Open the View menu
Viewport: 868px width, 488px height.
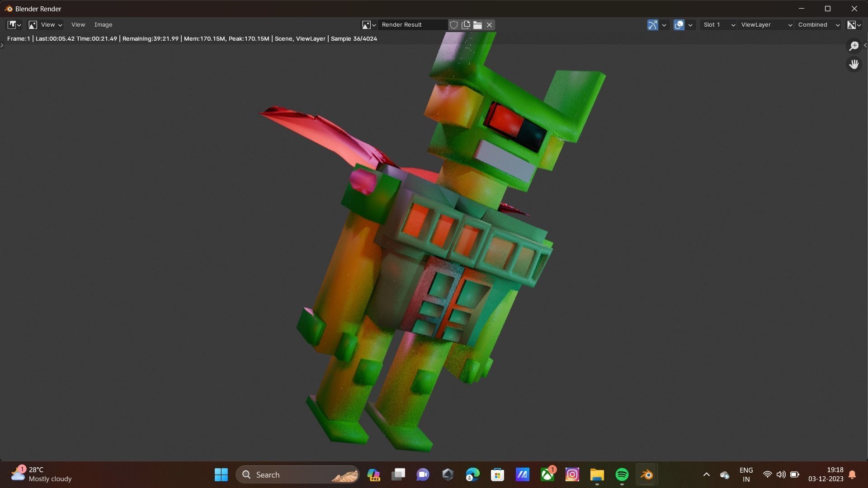click(x=78, y=25)
